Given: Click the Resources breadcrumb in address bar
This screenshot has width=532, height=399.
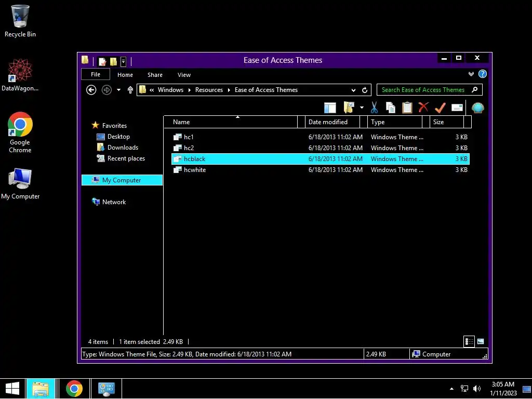Looking at the screenshot, I should pyautogui.click(x=209, y=90).
